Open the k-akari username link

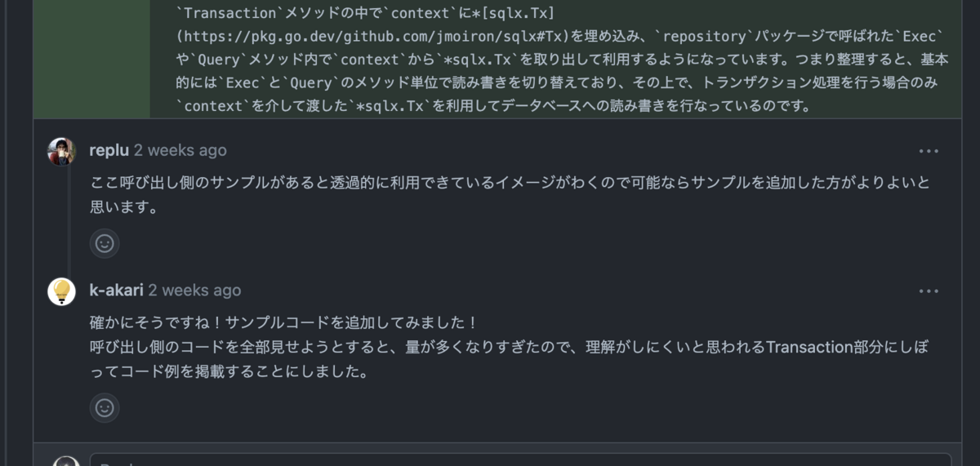116,291
